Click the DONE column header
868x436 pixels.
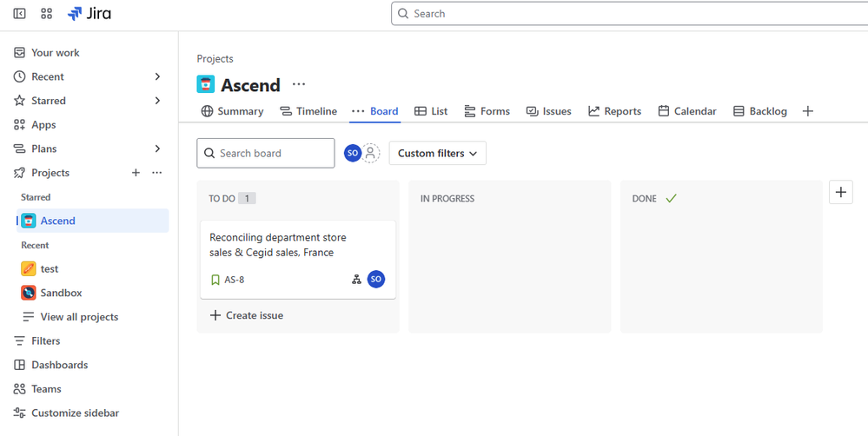pos(645,199)
